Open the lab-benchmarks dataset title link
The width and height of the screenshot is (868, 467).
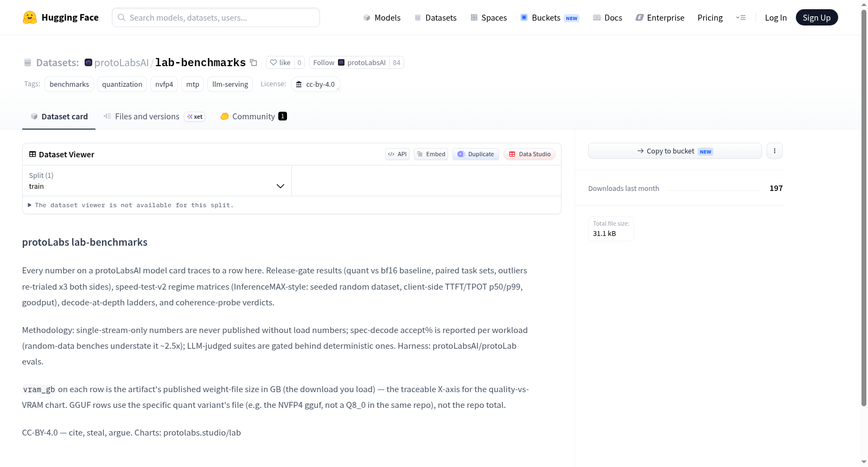pos(201,62)
